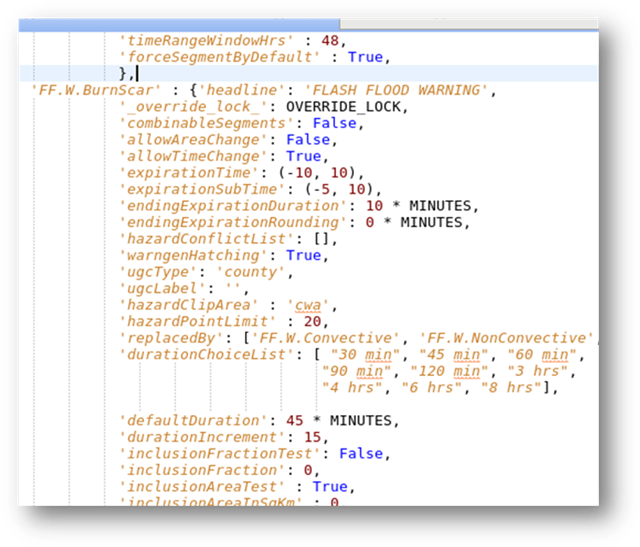Click the 'warngenHatching' key

193,256
